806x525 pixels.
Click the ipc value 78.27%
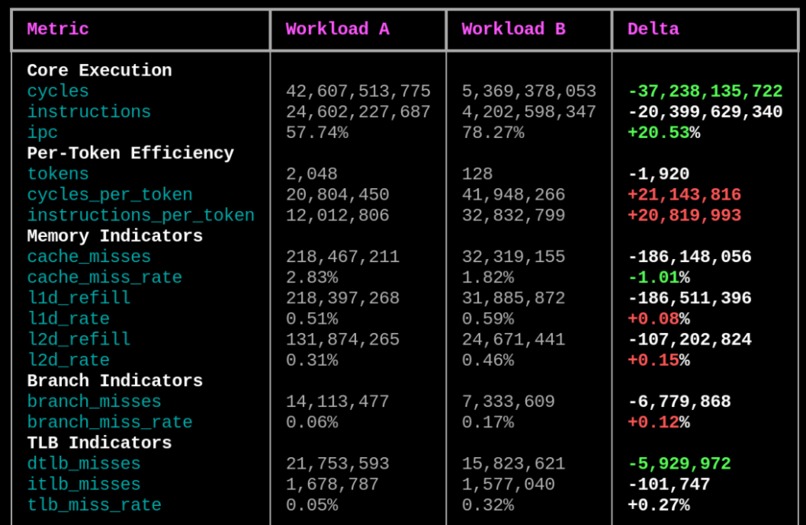[493, 133]
